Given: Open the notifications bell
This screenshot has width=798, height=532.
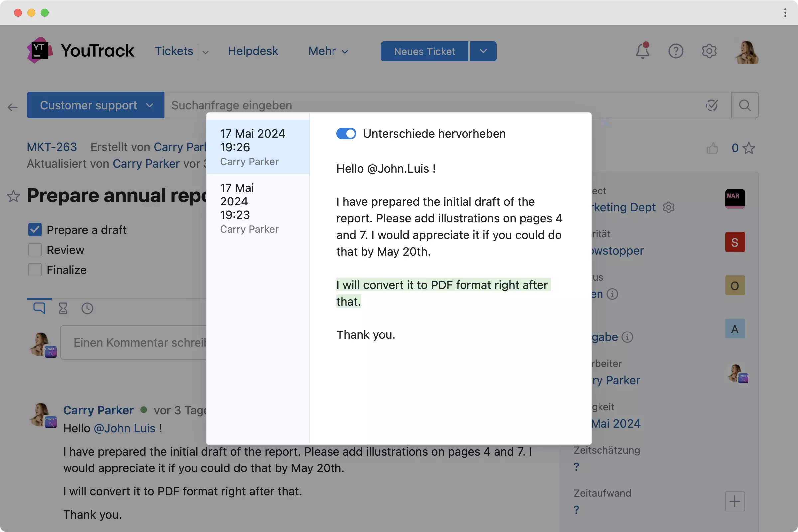Looking at the screenshot, I should (x=642, y=51).
